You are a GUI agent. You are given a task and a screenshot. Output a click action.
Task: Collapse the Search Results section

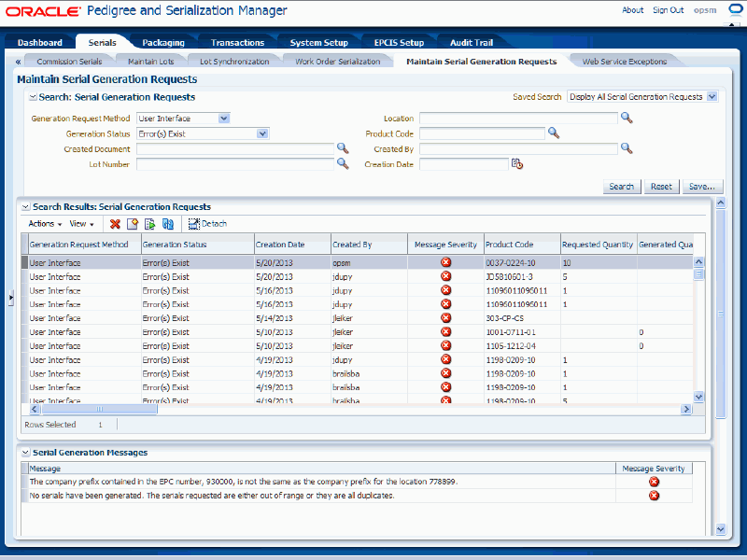(x=26, y=207)
